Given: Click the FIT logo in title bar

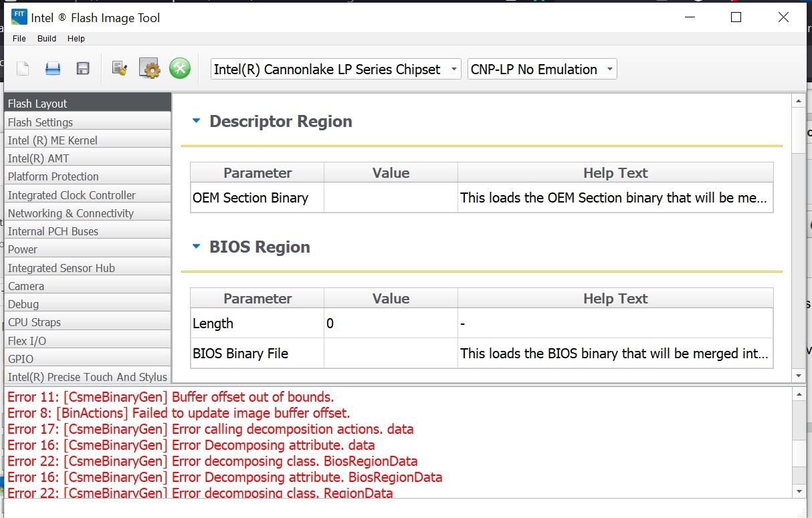Looking at the screenshot, I should point(19,17).
